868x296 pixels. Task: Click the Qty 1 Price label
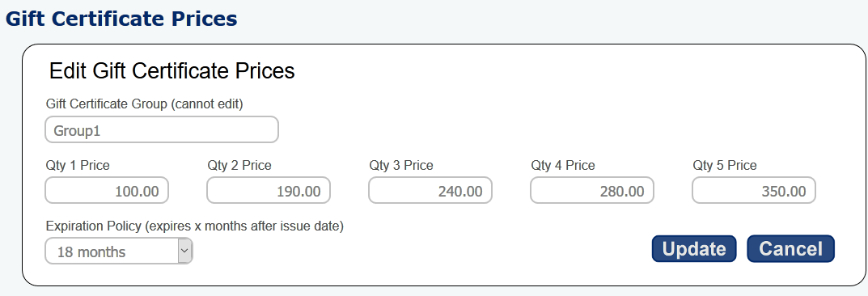point(78,166)
